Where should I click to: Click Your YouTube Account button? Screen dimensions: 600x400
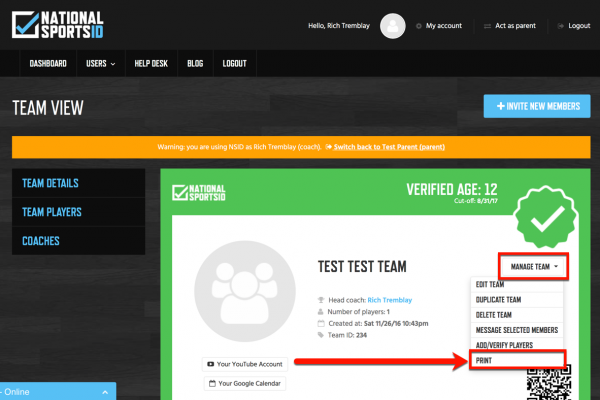pyautogui.click(x=245, y=364)
